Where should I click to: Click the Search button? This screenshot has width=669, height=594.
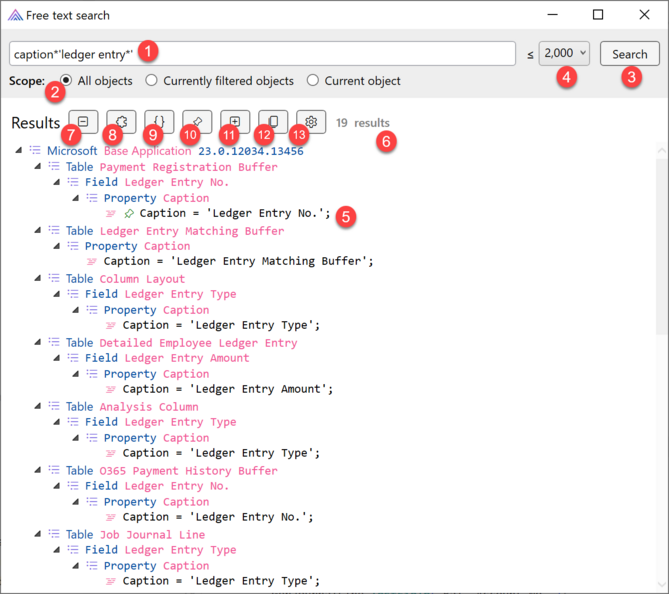tap(629, 54)
